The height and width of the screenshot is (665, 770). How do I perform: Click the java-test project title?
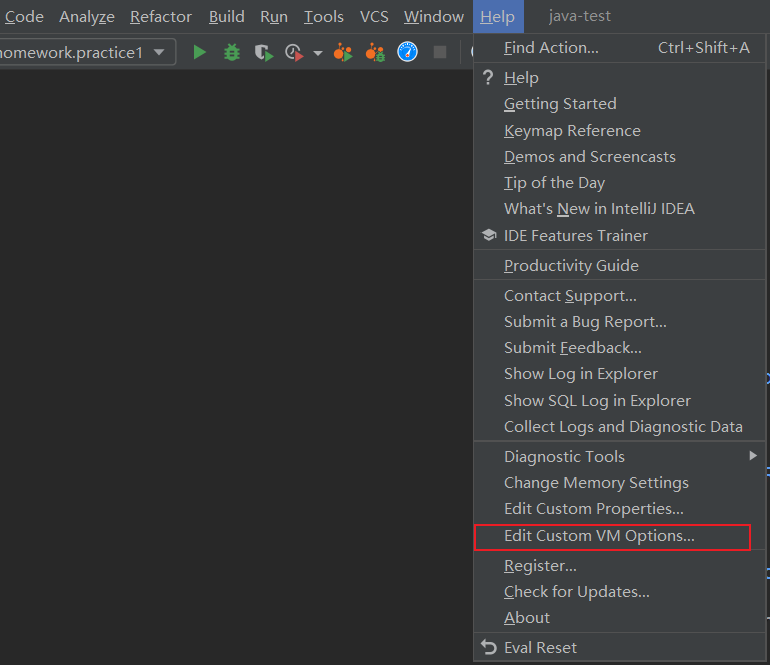point(579,16)
